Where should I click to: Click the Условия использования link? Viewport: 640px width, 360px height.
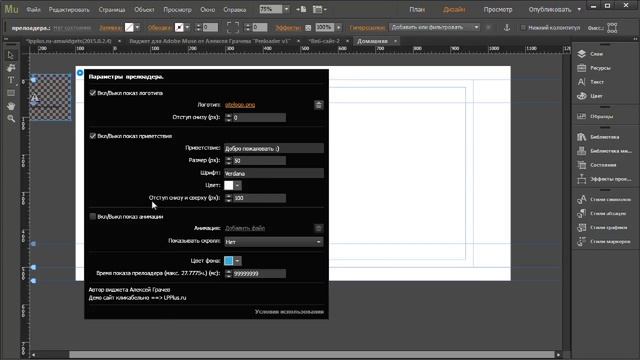click(x=289, y=312)
